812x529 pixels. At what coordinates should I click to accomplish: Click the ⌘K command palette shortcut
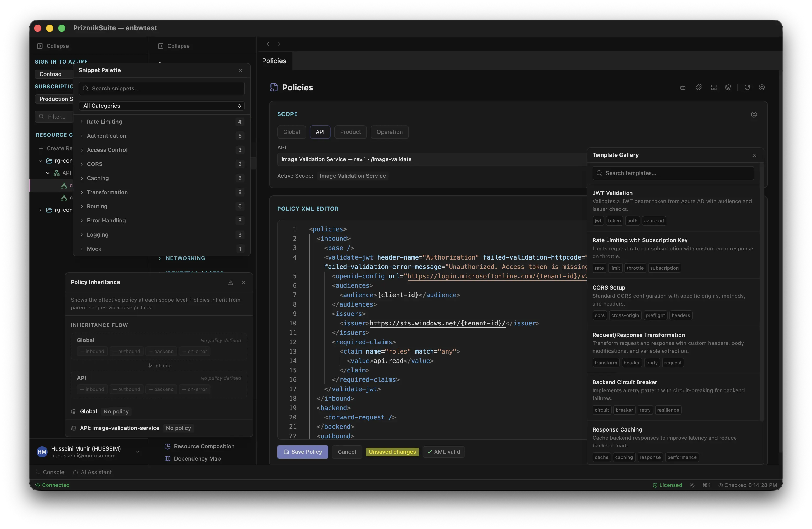(x=707, y=485)
